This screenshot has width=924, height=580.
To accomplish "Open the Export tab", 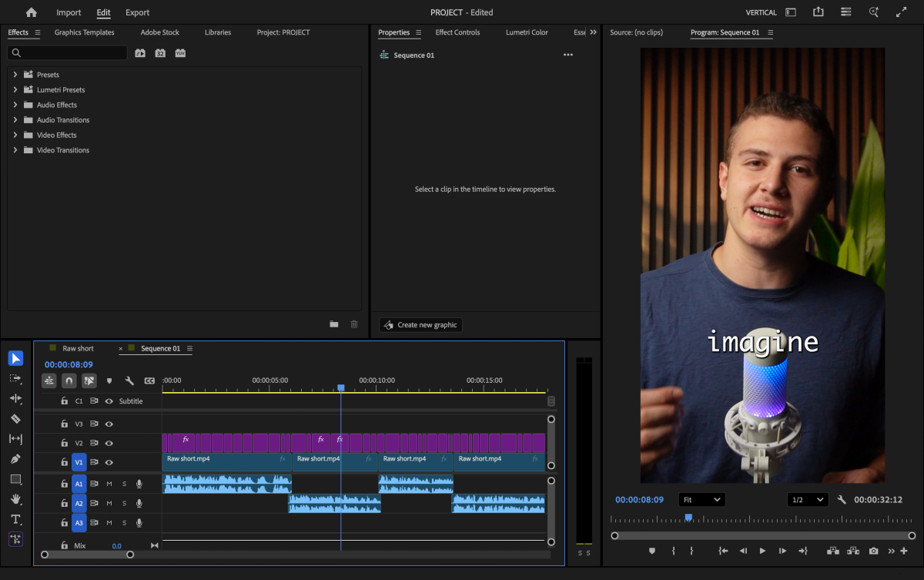I will [x=137, y=12].
